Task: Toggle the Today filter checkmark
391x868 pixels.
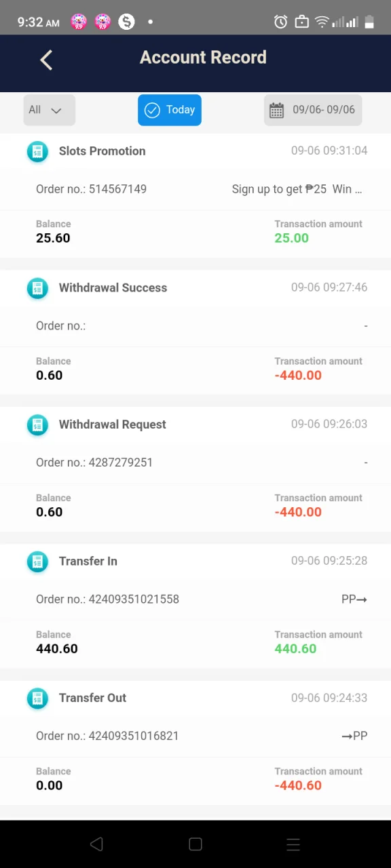Action: 152,110
